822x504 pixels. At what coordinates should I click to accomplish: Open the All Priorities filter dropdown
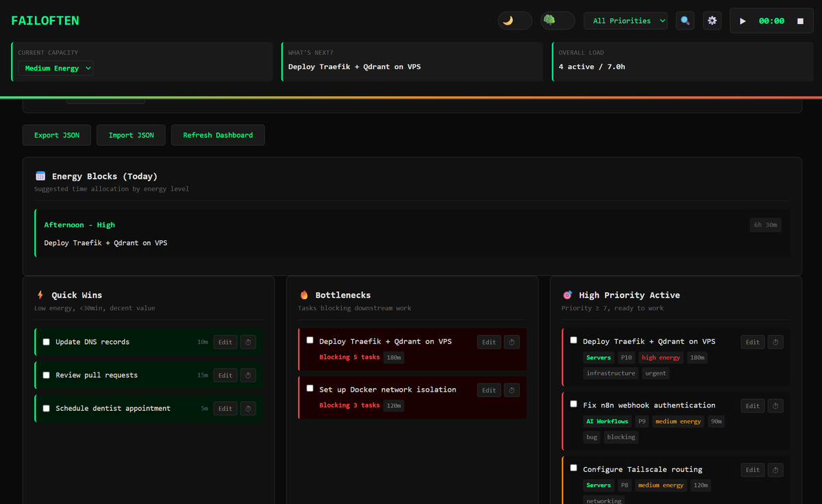click(x=625, y=21)
